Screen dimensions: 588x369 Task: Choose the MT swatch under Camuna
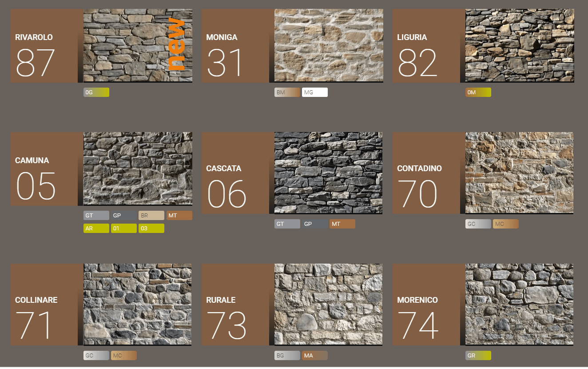[179, 216]
